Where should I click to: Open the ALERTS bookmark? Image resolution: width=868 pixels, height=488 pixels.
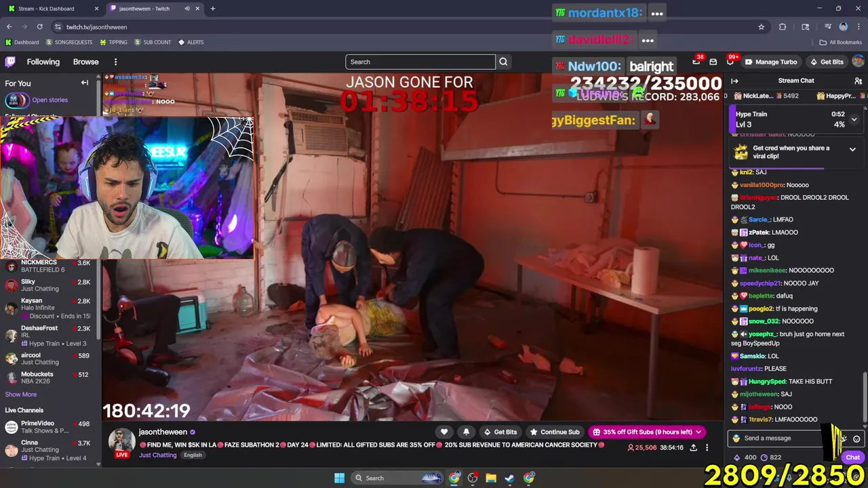191,42
